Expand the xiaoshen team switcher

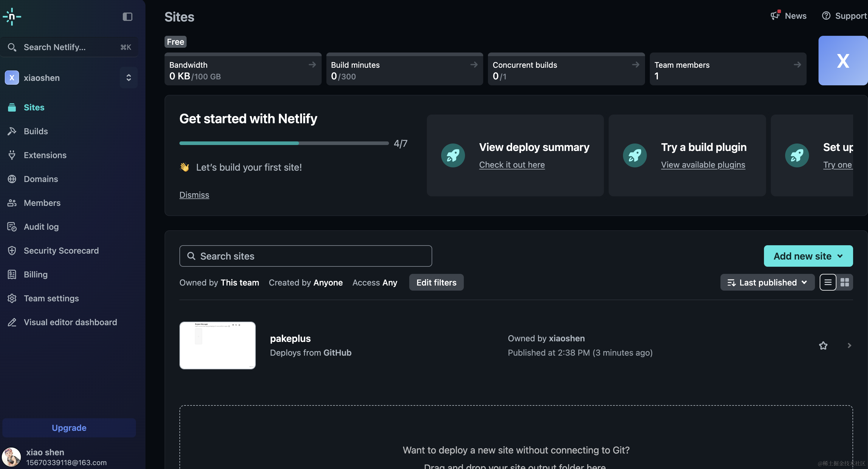click(128, 78)
